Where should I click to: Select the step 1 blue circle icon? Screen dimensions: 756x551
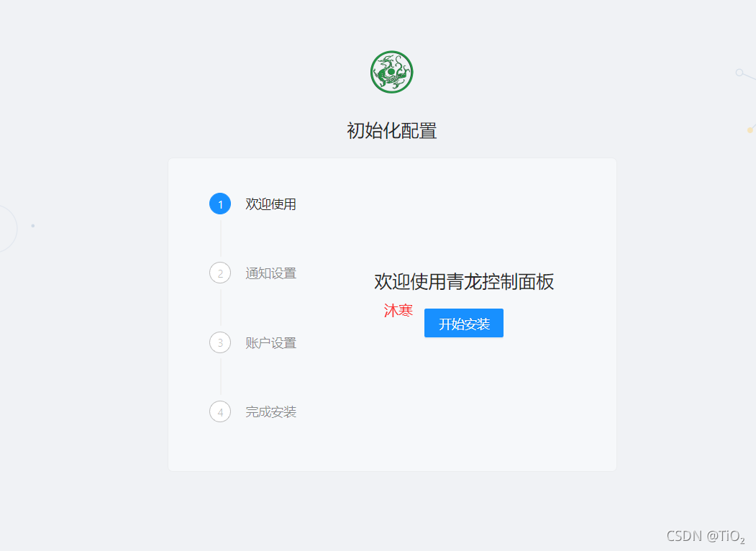(220, 204)
